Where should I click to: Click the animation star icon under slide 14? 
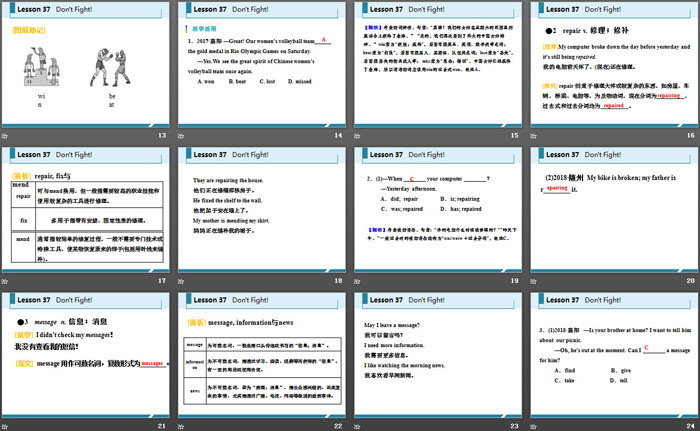tap(181, 136)
